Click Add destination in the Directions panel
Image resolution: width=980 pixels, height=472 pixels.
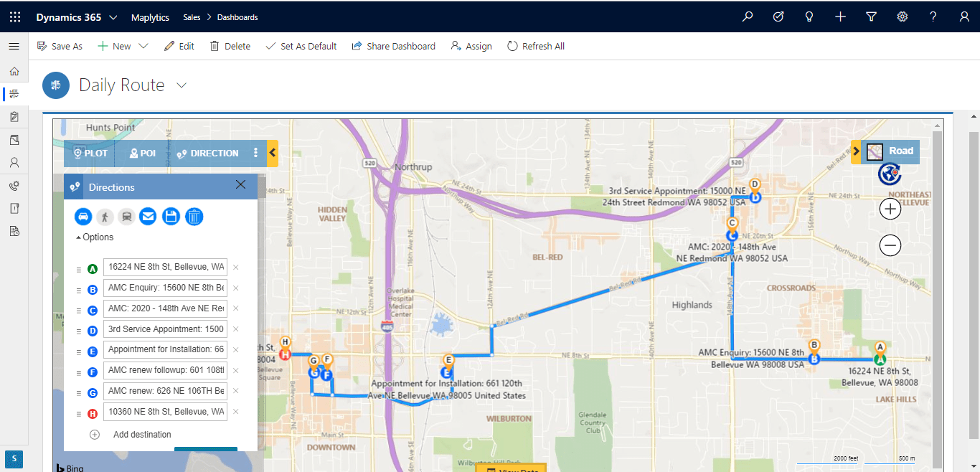click(141, 434)
